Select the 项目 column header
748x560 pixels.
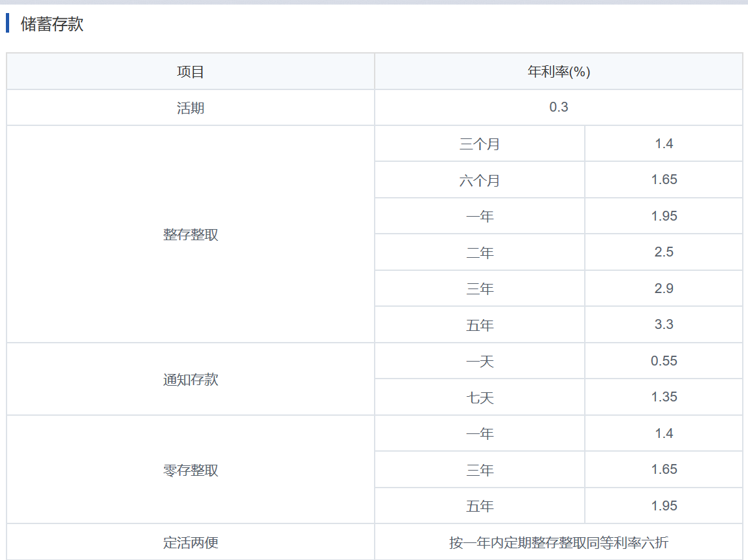click(191, 72)
